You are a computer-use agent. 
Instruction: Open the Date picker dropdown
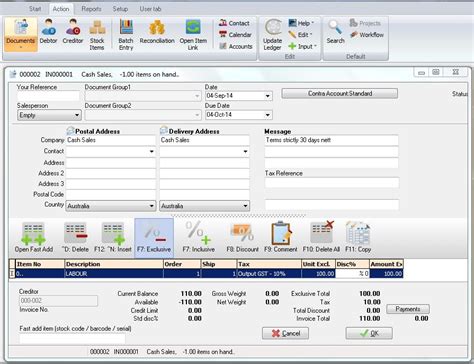[268, 96]
